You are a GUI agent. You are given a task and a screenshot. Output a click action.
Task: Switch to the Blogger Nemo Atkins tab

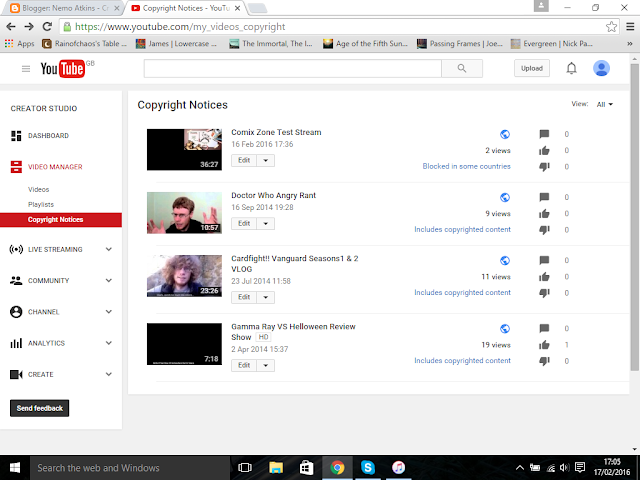pyautogui.click(x=65, y=8)
